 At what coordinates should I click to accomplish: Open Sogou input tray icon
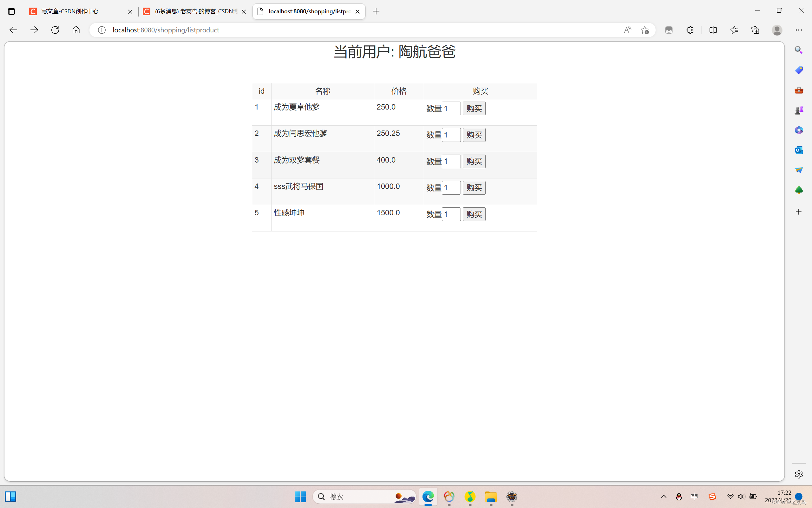[712, 497]
